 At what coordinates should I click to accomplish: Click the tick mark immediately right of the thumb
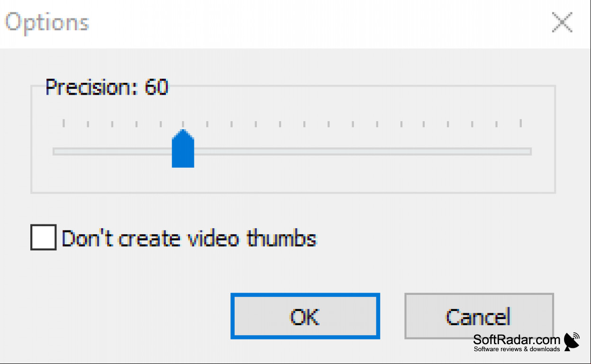click(x=207, y=124)
